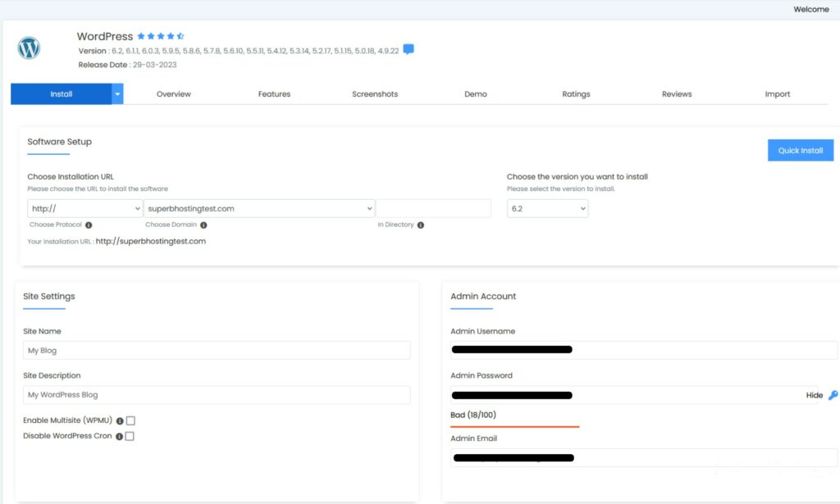Viewport: 840px width, 504px height.
Task: Show info icon for Enable Multisite
Action: 120,421
